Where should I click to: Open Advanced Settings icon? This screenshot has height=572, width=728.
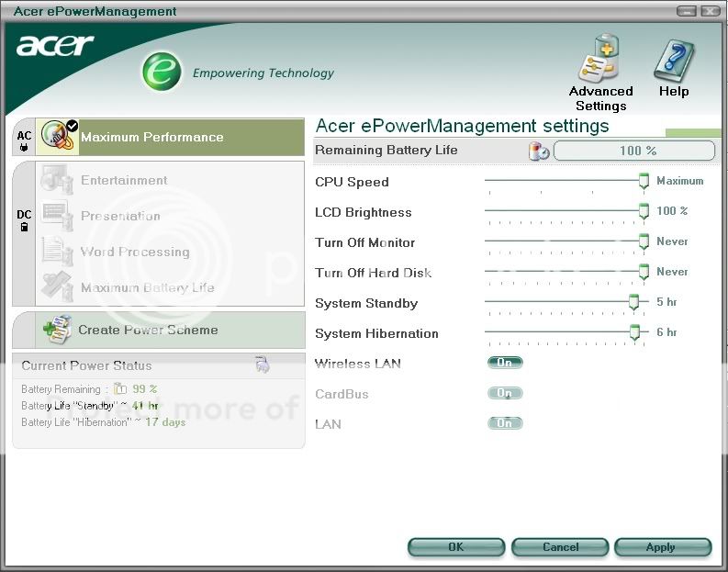point(599,59)
